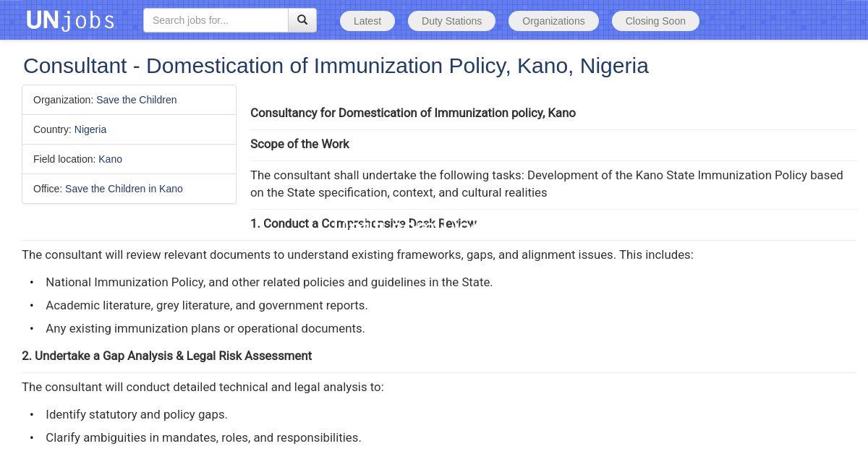Click the "Academic literature, grey literature" bullet
This screenshot has width=868, height=454.
(x=206, y=305)
